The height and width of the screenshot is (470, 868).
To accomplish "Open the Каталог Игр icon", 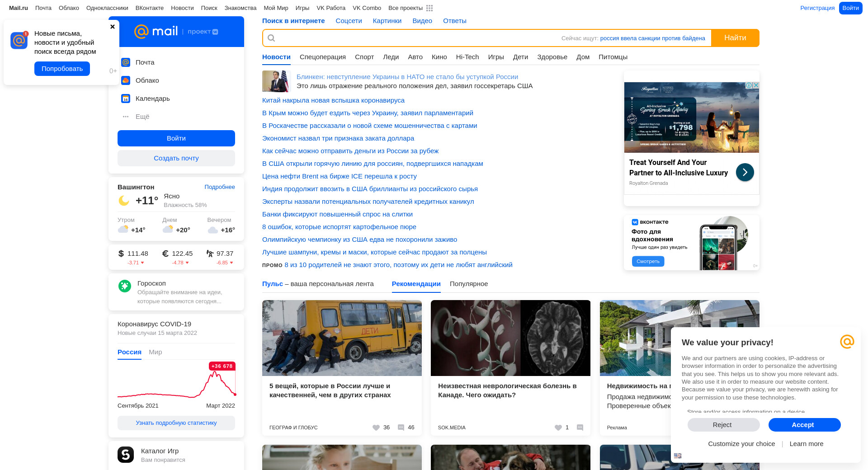I will point(126,455).
